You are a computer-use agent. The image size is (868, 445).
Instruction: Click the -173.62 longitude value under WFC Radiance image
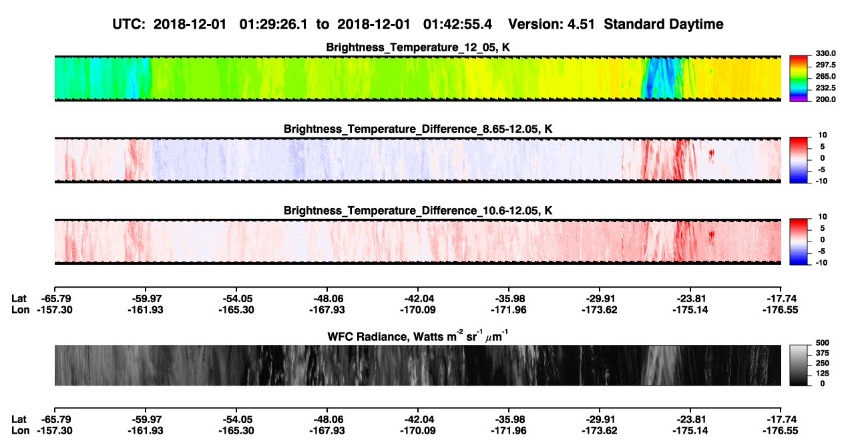[600, 431]
